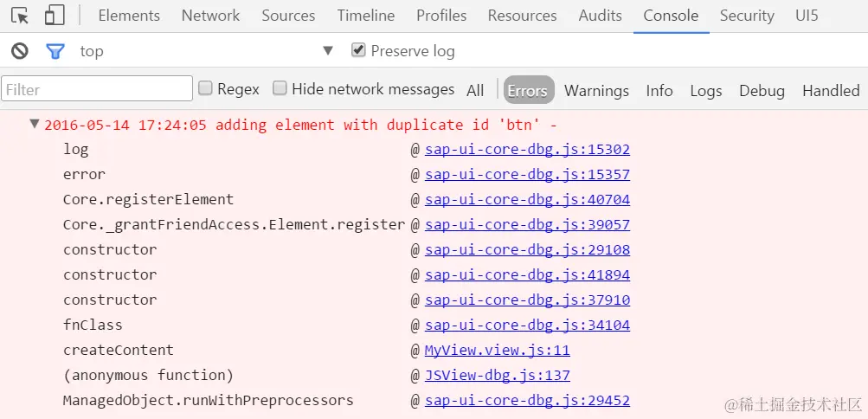Filter by All message levels
The image size is (868, 419).
[x=475, y=90]
